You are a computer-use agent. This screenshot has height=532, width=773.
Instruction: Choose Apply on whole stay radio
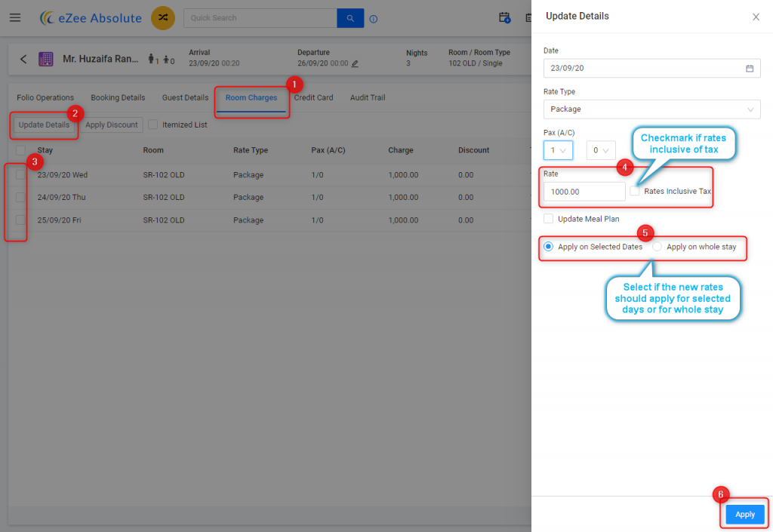658,246
